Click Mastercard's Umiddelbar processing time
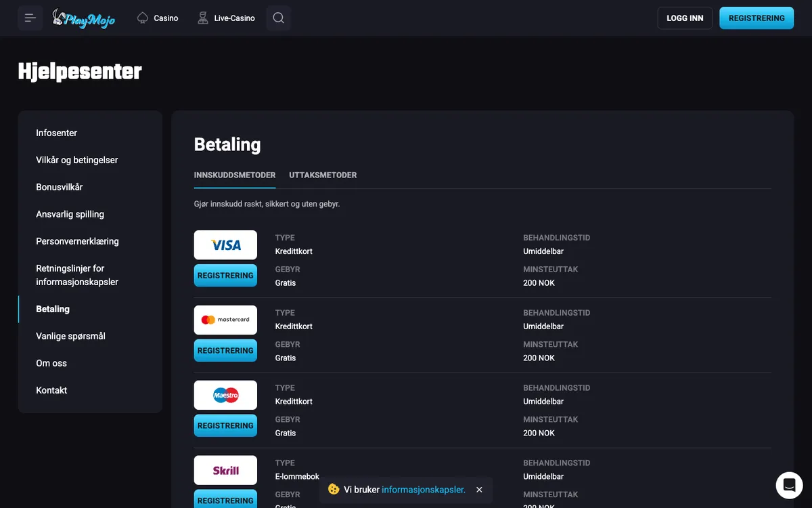Screen dimensions: 812x508 [543, 326]
